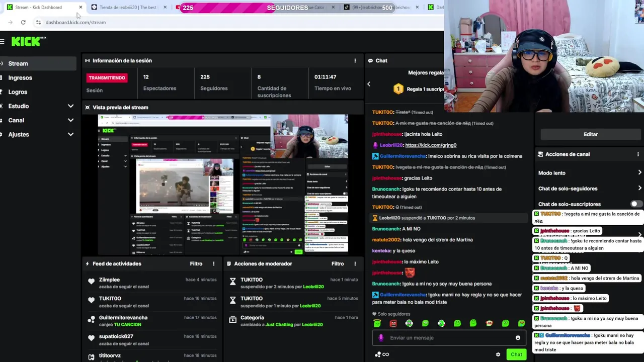Reload the page with the browser refresh icon

pyautogui.click(x=23, y=22)
